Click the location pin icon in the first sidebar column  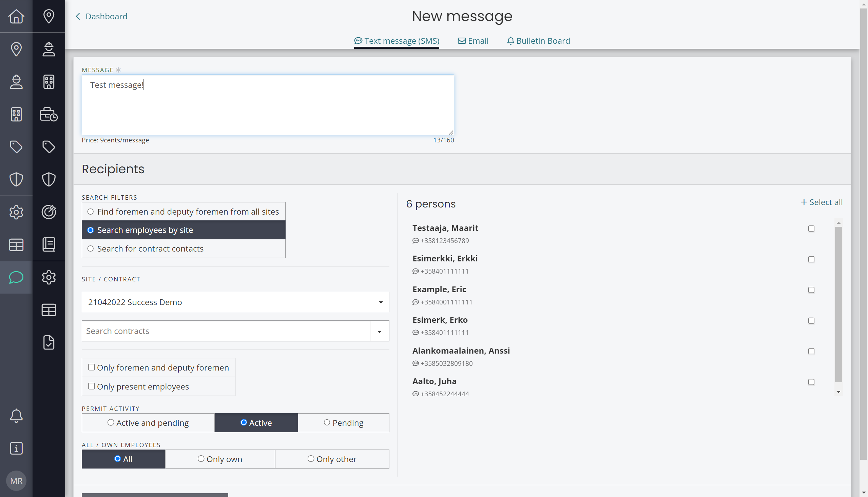[16, 49]
